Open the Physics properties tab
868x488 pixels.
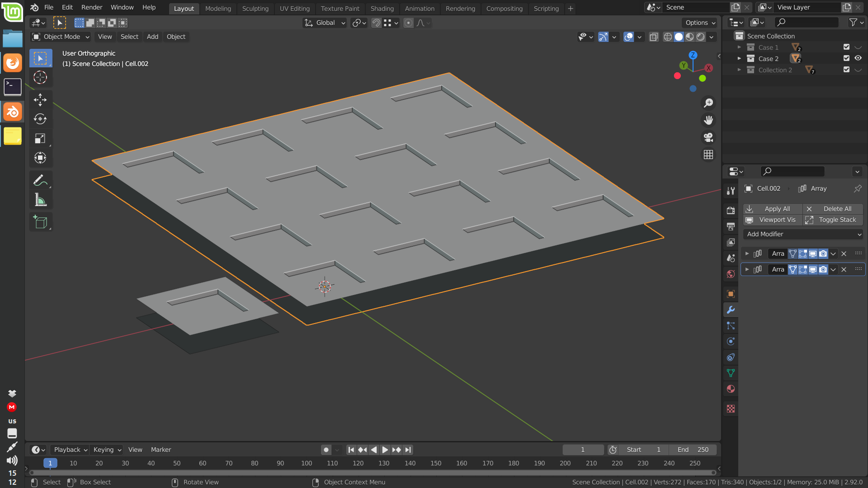pos(731,342)
